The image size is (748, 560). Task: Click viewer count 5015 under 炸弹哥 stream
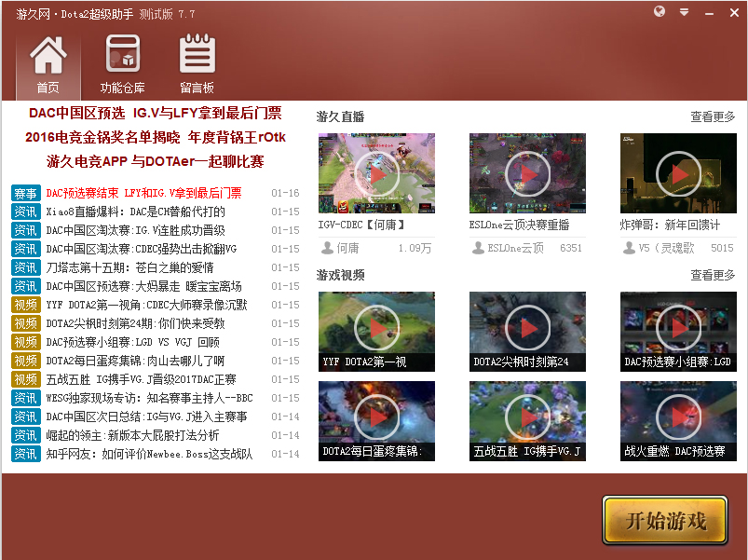click(722, 248)
